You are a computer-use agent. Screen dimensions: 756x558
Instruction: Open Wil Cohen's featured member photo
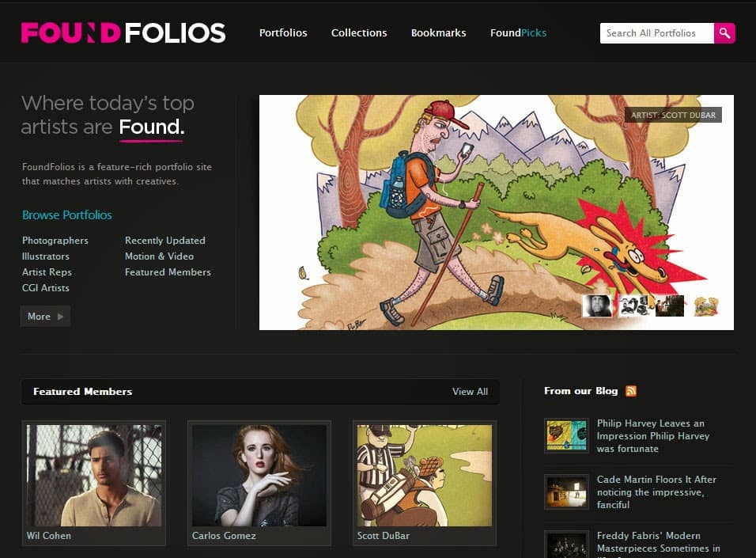pyautogui.click(x=94, y=476)
